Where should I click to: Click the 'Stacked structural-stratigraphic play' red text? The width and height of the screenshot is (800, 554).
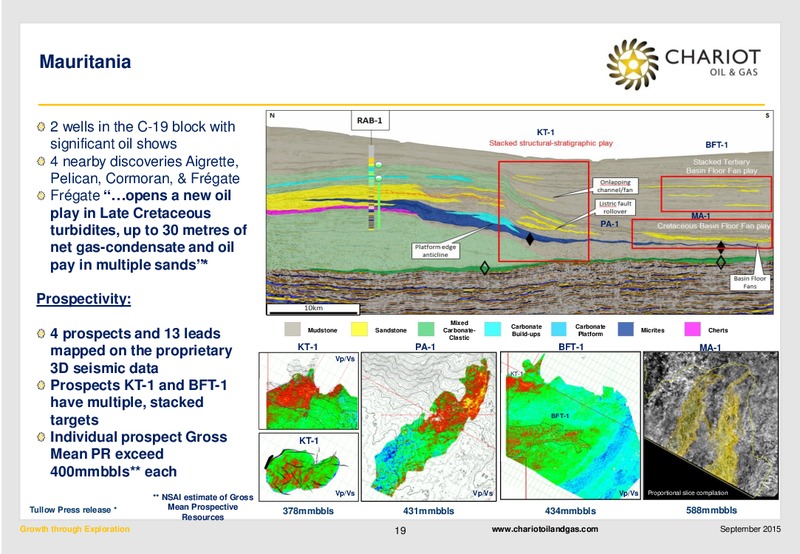tap(551, 143)
